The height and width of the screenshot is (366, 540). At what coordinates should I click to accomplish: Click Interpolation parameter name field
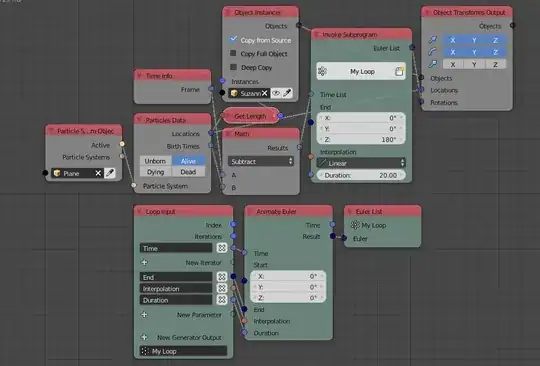tap(176, 289)
